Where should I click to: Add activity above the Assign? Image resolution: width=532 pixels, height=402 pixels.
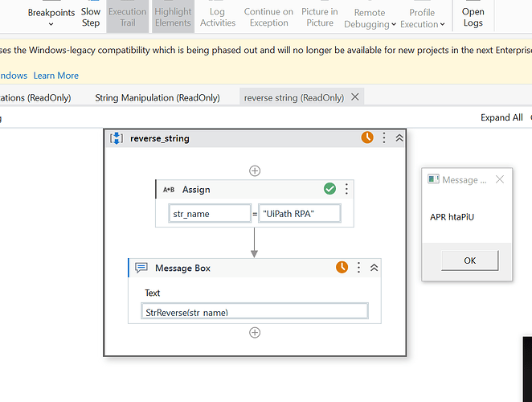click(x=255, y=170)
